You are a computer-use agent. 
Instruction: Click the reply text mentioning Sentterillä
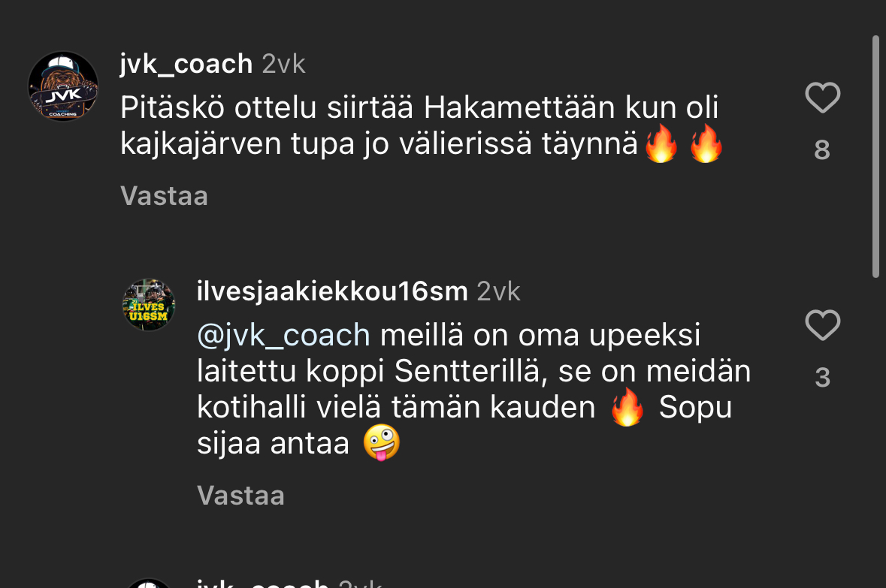[x=473, y=372]
